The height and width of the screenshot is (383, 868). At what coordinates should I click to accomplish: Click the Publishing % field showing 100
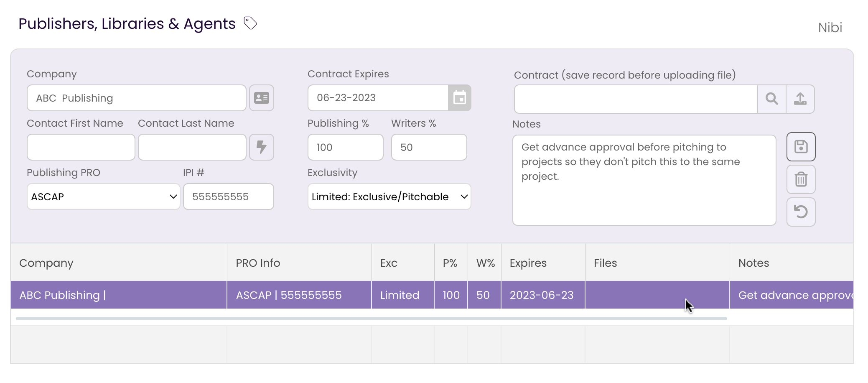pos(346,147)
